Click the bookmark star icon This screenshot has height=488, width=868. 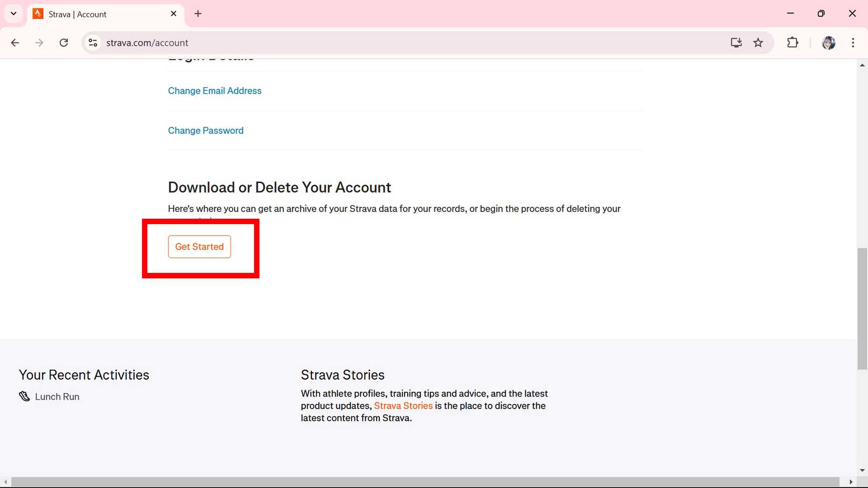pyautogui.click(x=758, y=43)
